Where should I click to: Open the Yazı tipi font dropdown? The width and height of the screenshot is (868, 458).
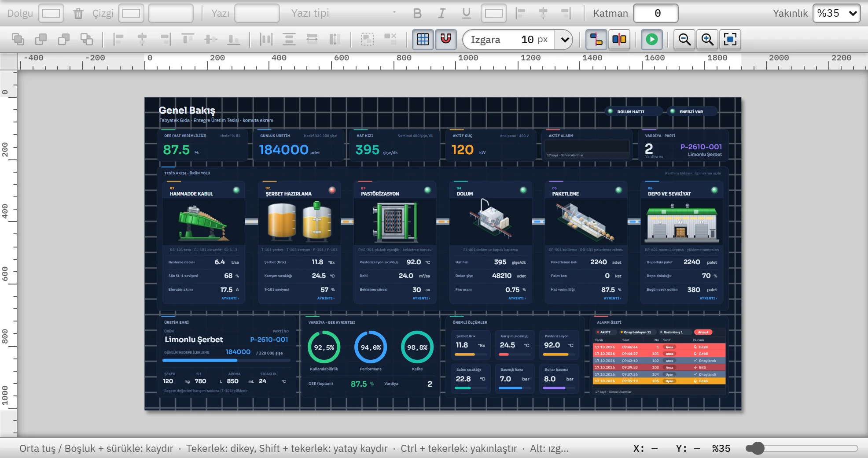[343, 14]
